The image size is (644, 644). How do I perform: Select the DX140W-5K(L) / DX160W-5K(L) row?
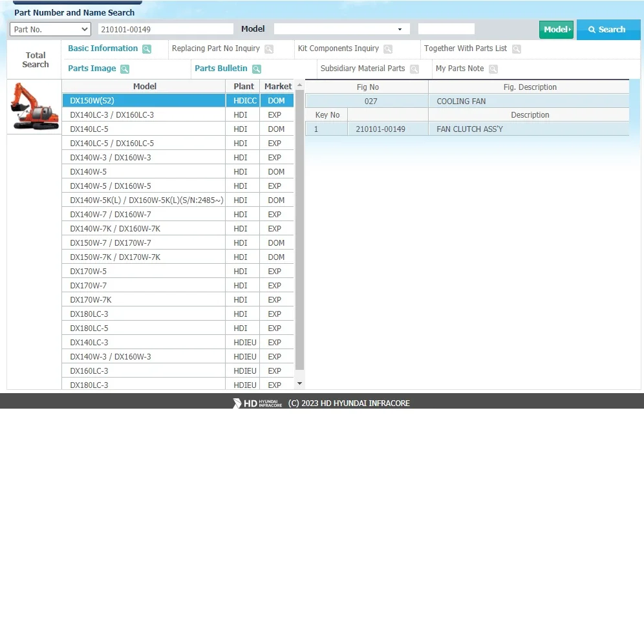click(178, 200)
